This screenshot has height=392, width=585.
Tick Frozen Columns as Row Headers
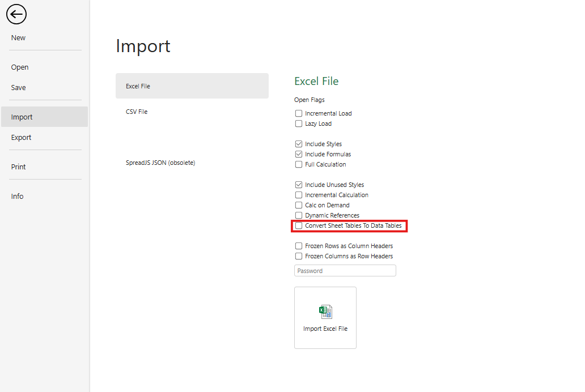click(299, 256)
